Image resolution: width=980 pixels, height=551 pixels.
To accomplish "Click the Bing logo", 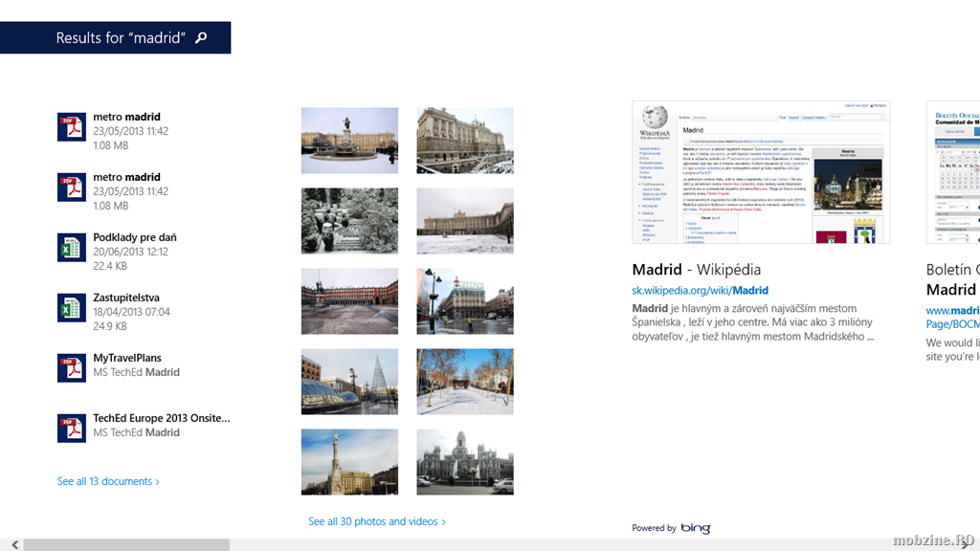I will pyautogui.click(x=695, y=528).
